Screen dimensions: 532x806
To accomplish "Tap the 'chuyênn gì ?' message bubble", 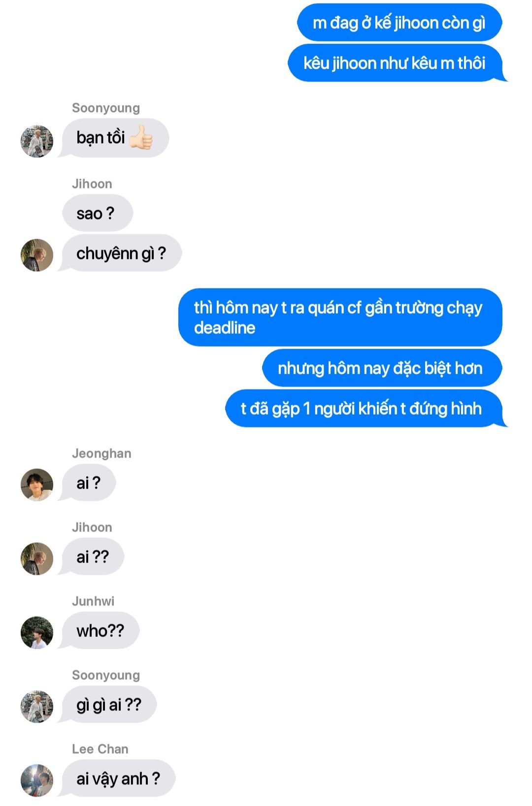I will click(x=120, y=253).
